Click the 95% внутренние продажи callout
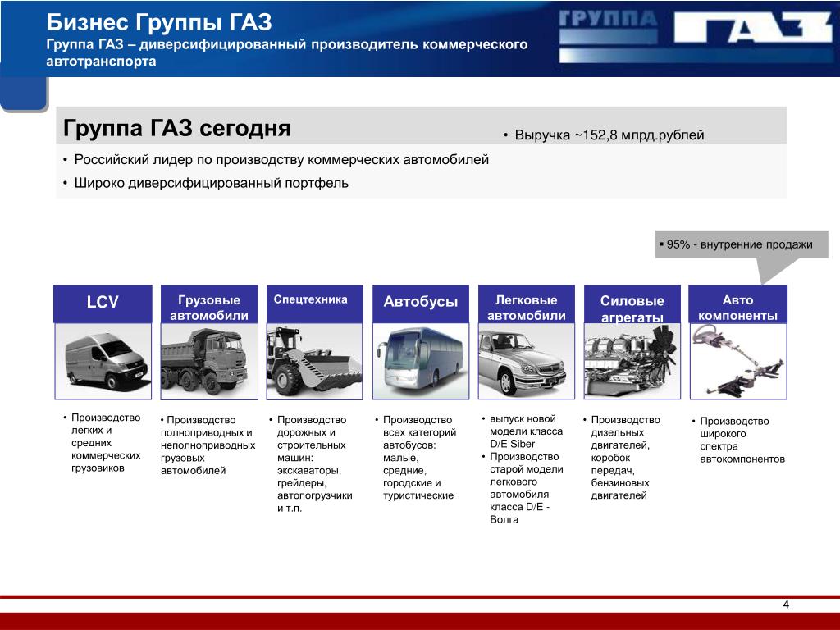 (x=742, y=244)
